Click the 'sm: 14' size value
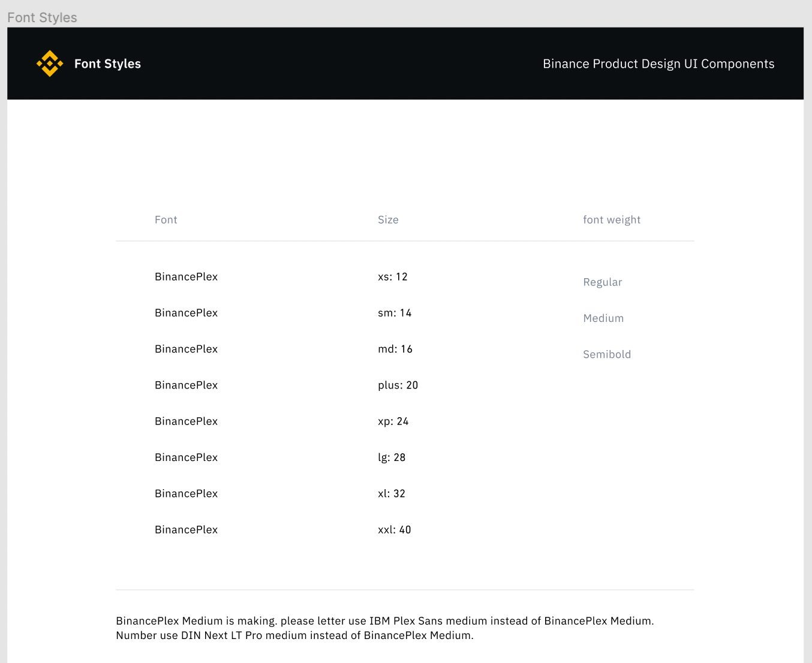This screenshot has height=663, width=812. coord(395,312)
